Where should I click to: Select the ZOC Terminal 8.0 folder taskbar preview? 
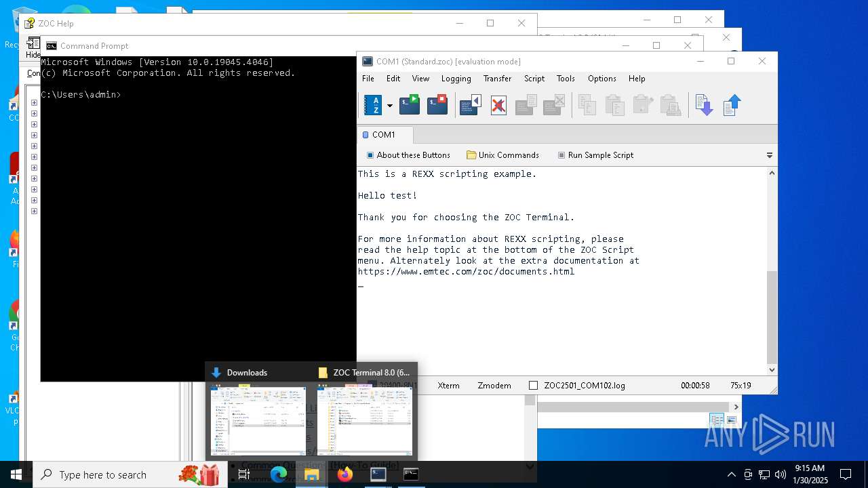click(x=365, y=411)
